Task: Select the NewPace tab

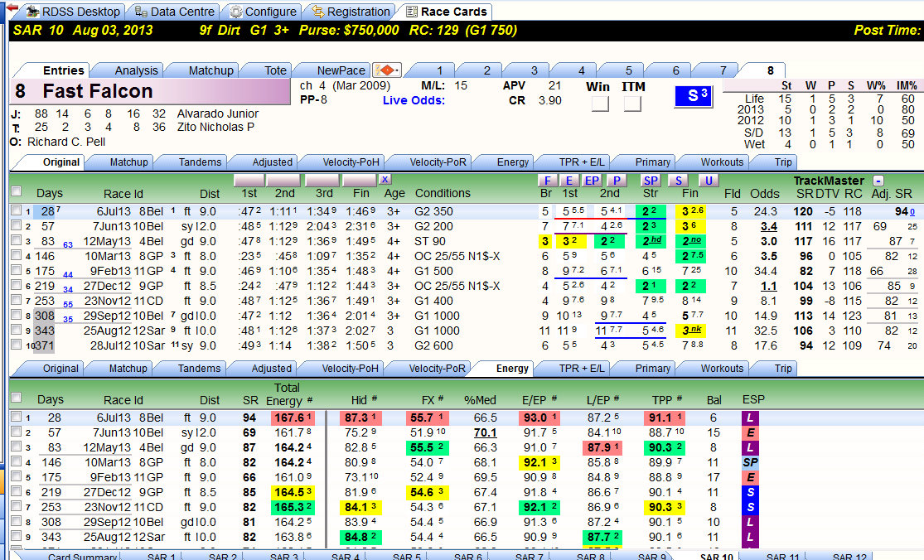Action: point(341,70)
